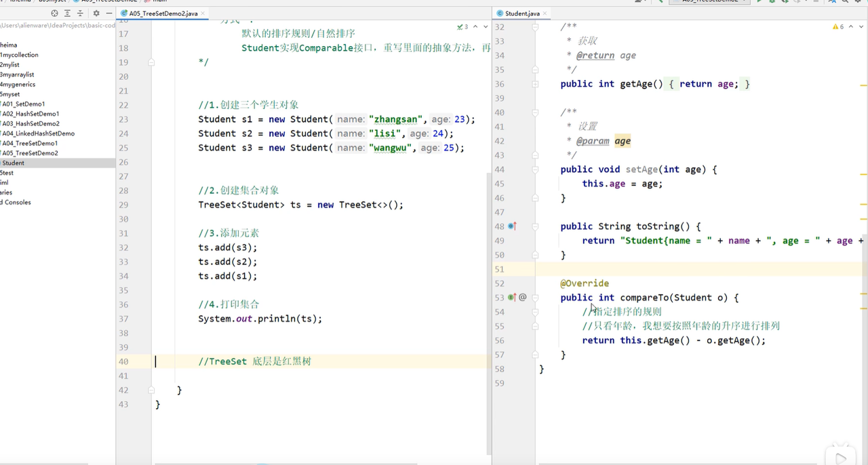
Task: Collapse comment fold at line 54
Action: 535,312
